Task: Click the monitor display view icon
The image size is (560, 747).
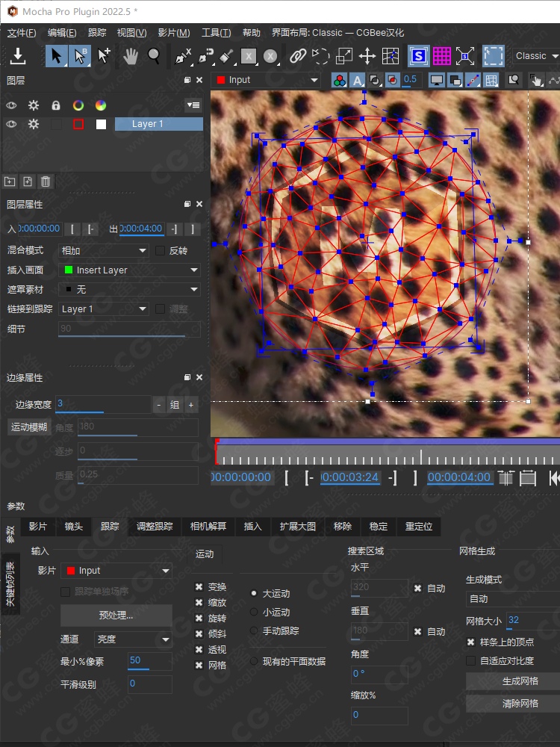Action: [x=437, y=80]
